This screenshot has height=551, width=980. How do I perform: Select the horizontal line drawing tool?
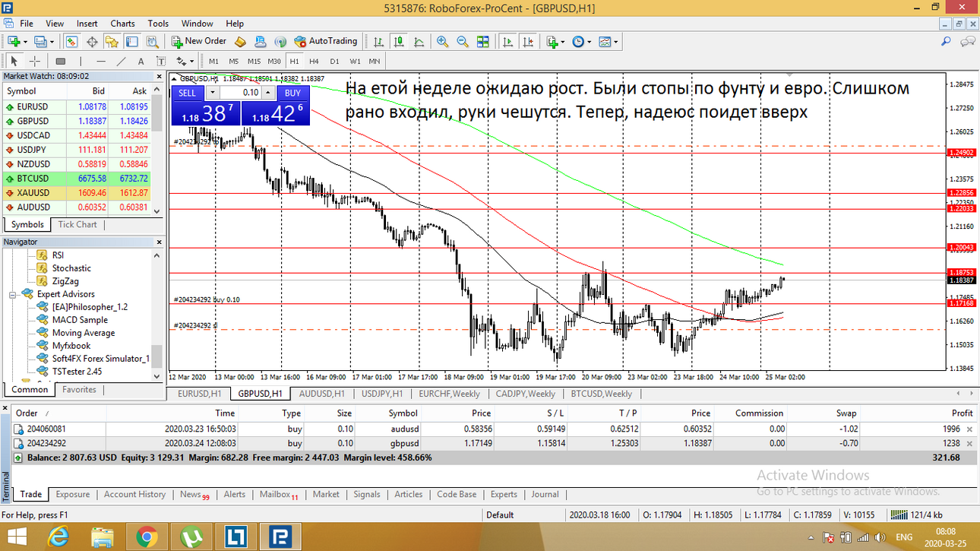pos(101,62)
